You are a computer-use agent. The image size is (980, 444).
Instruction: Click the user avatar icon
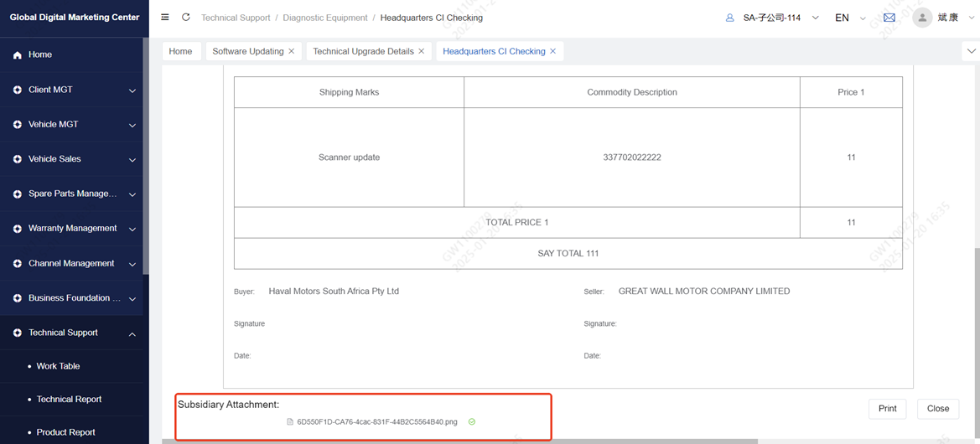(922, 18)
